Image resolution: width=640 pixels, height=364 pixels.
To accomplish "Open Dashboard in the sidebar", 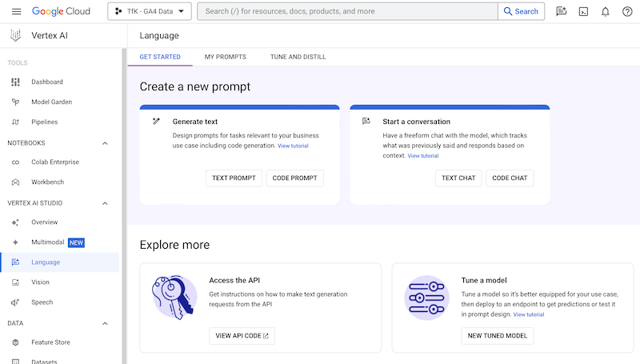I will (46, 82).
